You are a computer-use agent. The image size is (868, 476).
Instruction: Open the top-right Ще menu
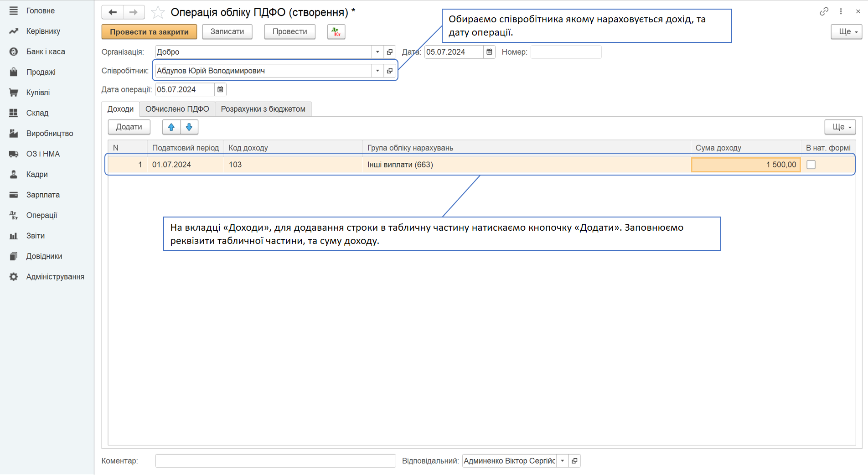(847, 31)
